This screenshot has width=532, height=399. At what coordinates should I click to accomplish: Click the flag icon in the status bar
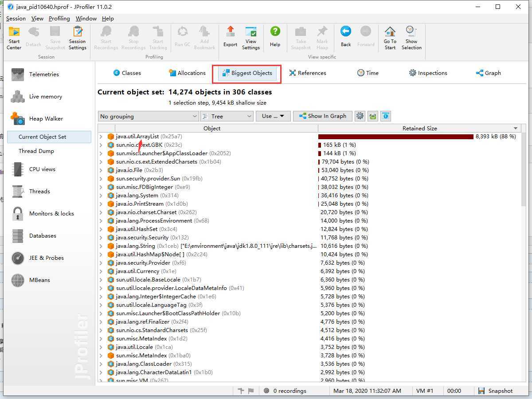tap(251, 391)
